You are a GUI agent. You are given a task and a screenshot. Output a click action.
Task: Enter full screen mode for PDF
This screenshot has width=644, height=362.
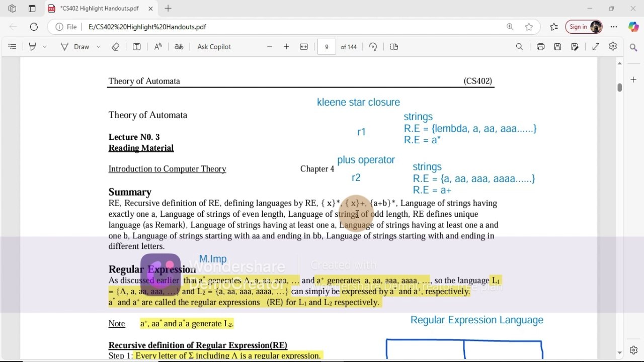coord(596,47)
